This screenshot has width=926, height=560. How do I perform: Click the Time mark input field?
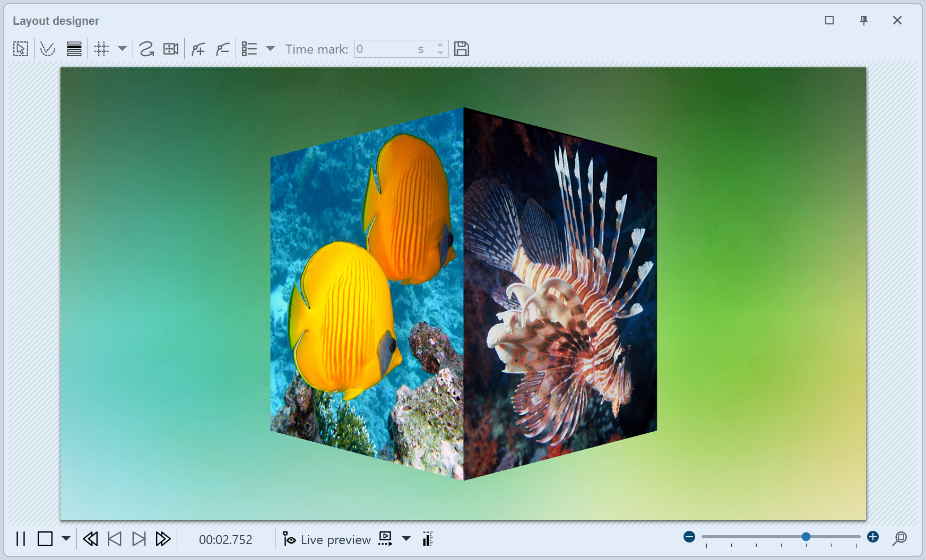click(x=393, y=49)
